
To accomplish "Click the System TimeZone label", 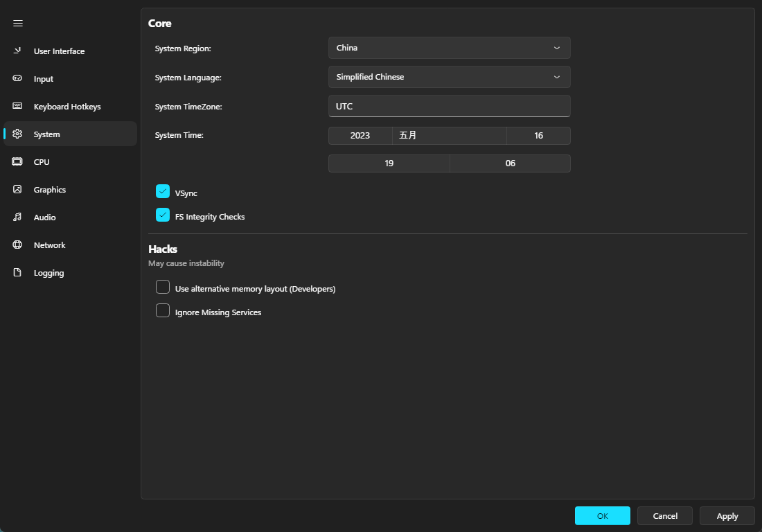I will pyautogui.click(x=188, y=107).
